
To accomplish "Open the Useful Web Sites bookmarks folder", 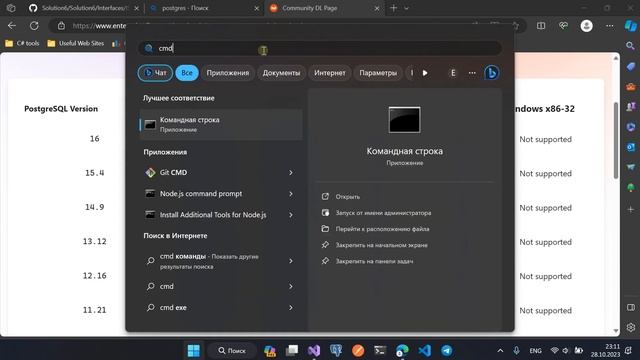I will pos(76,43).
